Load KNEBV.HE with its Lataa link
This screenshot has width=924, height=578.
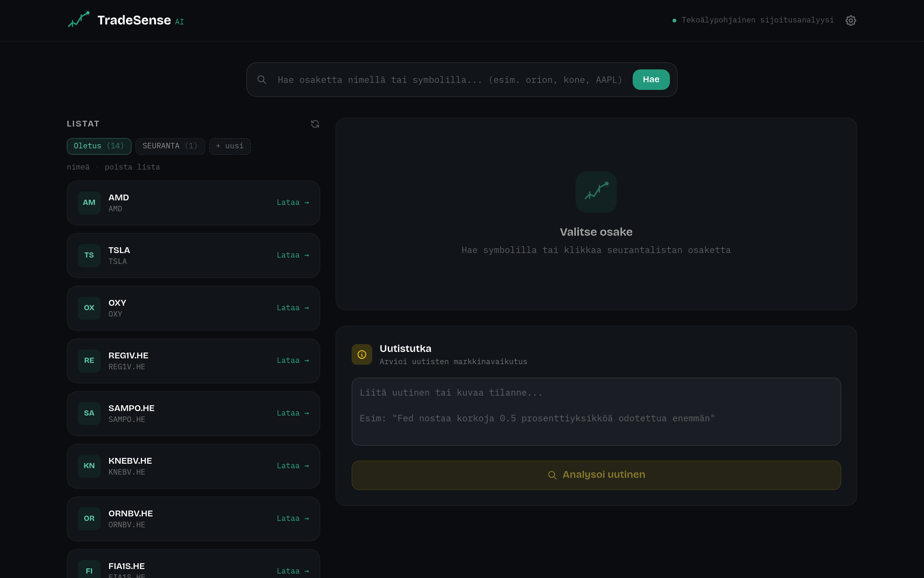pos(293,466)
